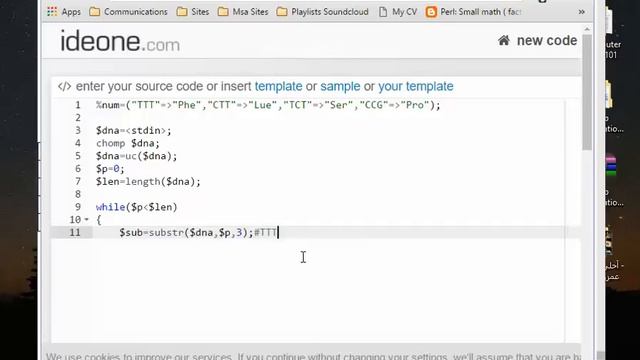
Task: Insert the sample code
Action: click(340, 87)
